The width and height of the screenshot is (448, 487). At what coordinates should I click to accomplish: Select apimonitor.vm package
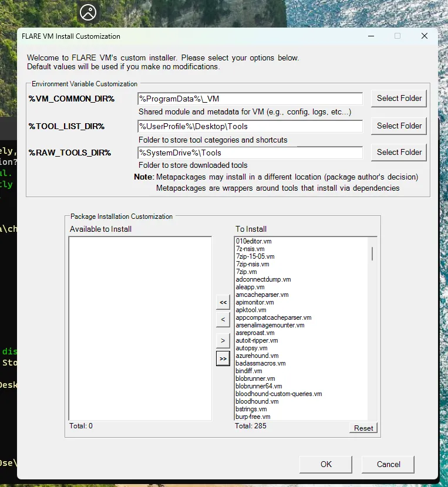(x=255, y=302)
